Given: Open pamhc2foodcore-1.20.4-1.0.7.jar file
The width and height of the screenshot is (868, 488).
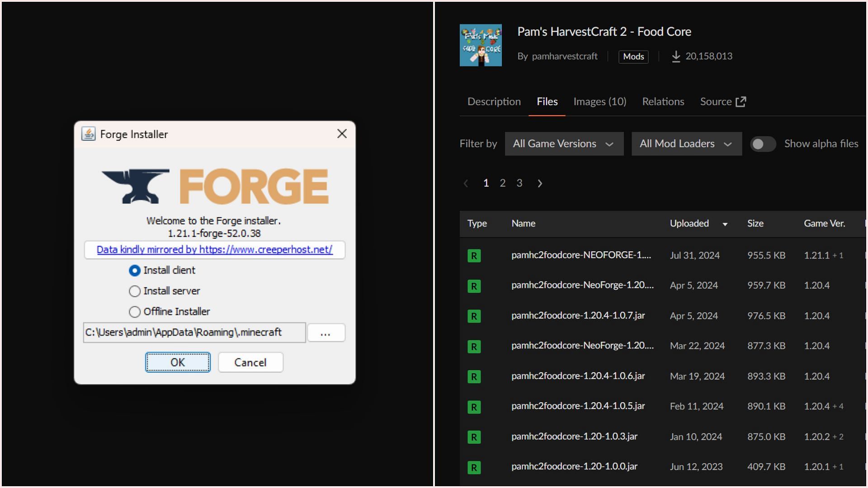Looking at the screenshot, I should (x=578, y=316).
